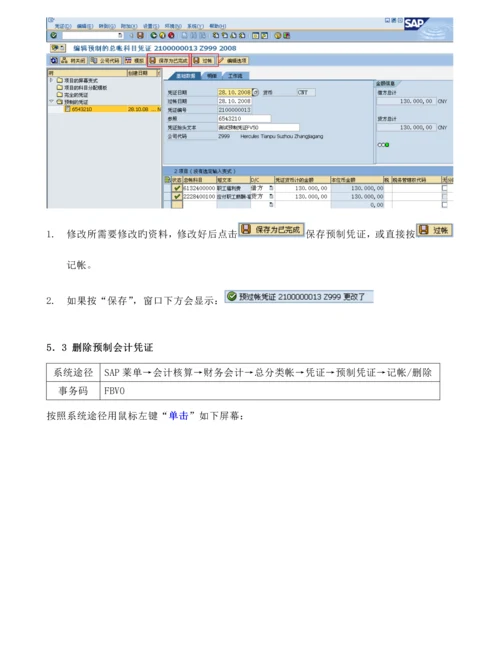Click the 货币 currency field
Image resolution: width=500 pixels, height=647 pixels.
pos(306,92)
